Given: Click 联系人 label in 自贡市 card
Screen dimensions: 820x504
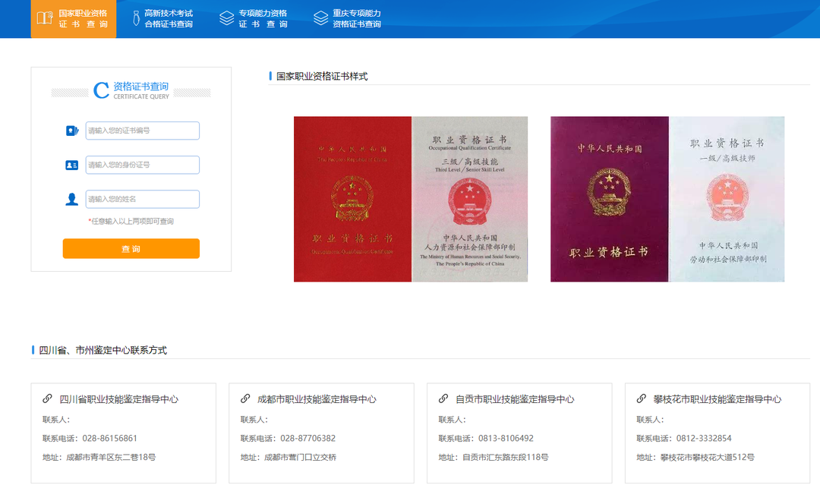Looking at the screenshot, I should pos(453,420).
